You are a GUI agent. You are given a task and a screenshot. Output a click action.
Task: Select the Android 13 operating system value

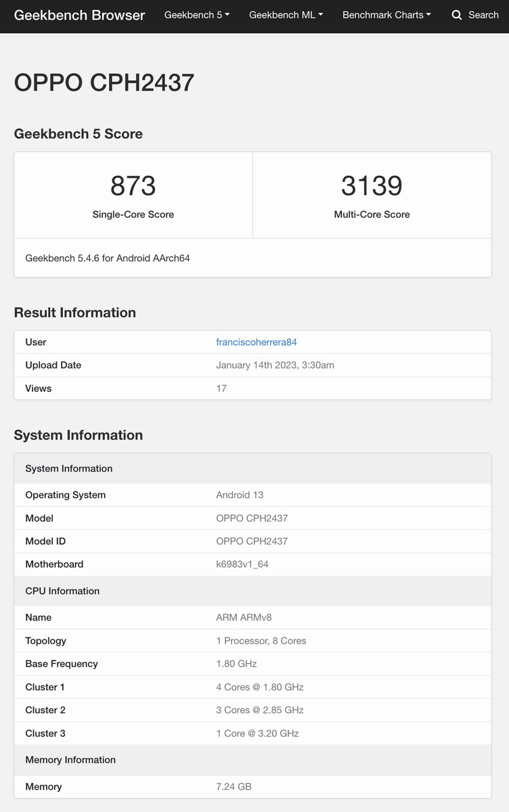tap(240, 495)
